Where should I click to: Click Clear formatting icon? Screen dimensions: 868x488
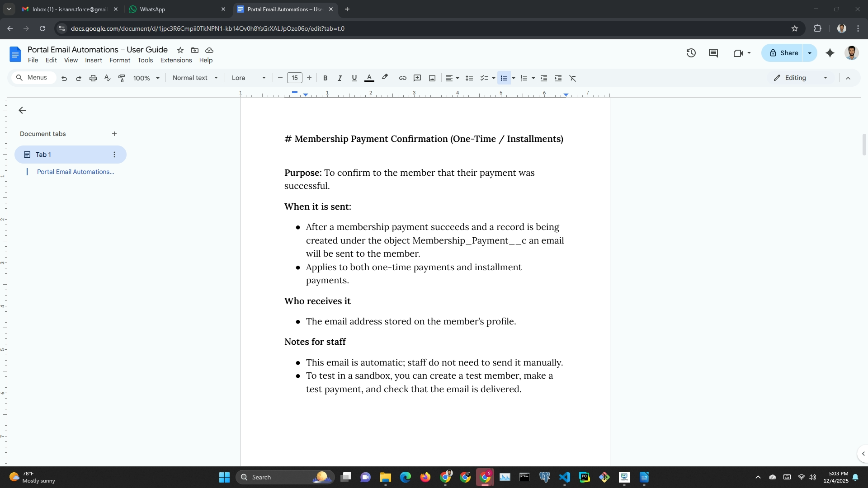click(x=573, y=78)
